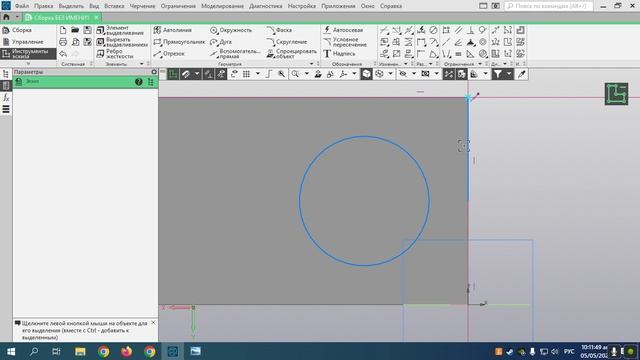Expand the Ограничения group dropdown

(x=480, y=64)
